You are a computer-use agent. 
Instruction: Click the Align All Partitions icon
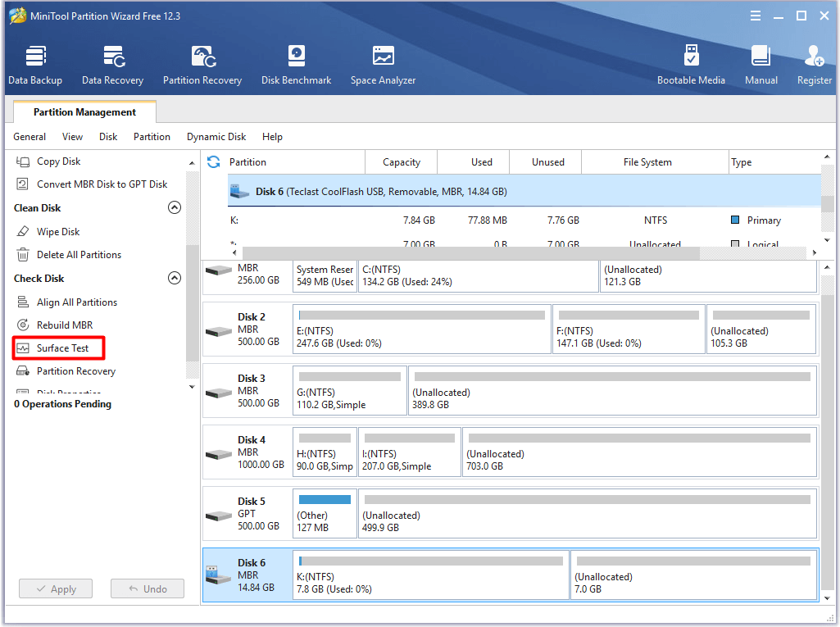(22, 302)
